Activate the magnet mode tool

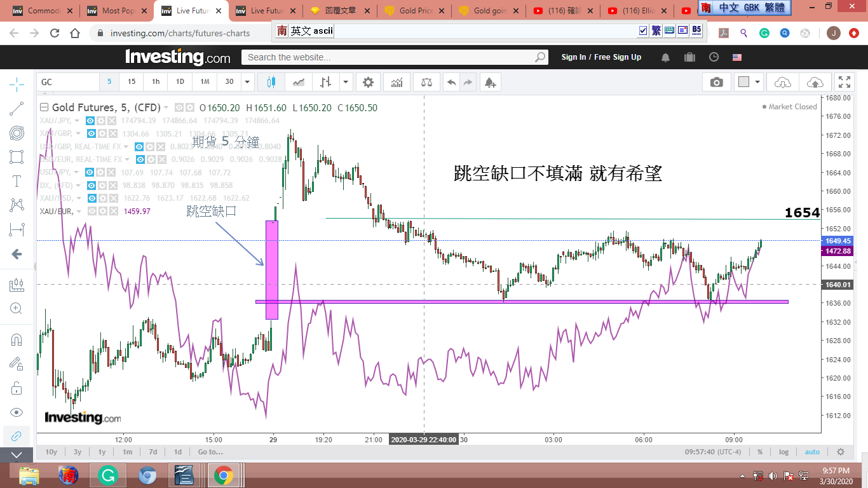click(17, 339)
